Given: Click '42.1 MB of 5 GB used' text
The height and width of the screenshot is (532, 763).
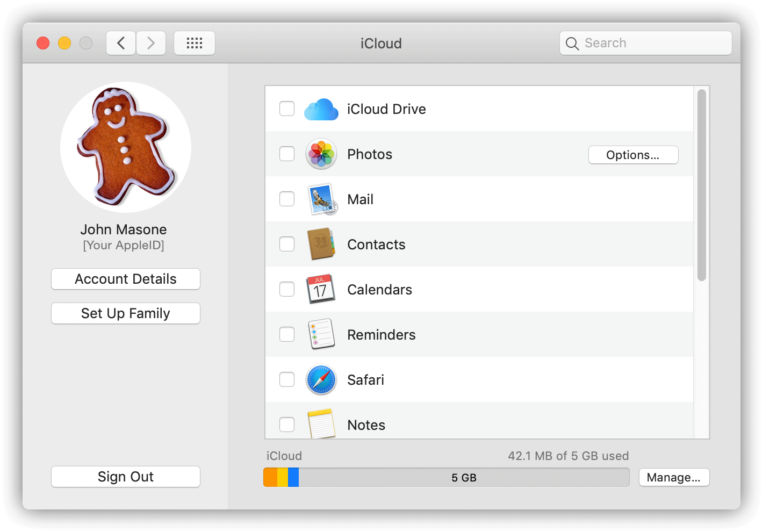Looking at the screenshot, I should click(568, 456).
